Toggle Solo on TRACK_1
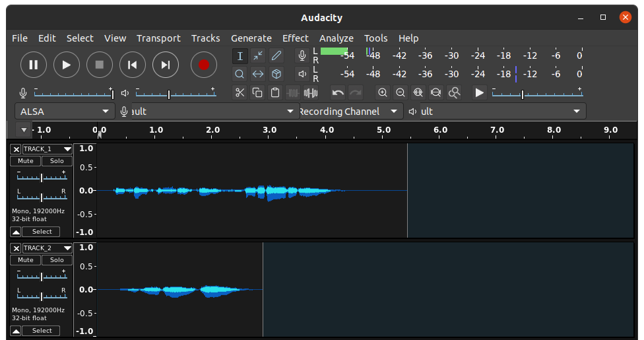644x340 pixels. click(x=57, y=161)
